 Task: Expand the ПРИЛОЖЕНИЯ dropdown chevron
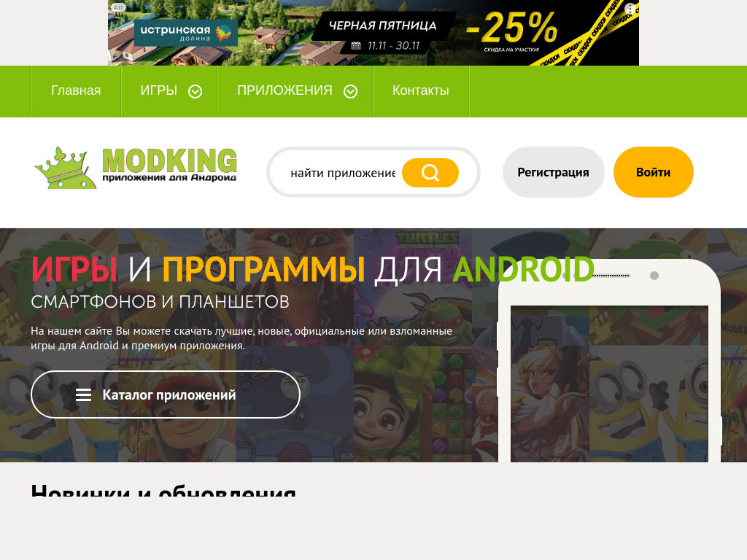click(x=350, y=91)
